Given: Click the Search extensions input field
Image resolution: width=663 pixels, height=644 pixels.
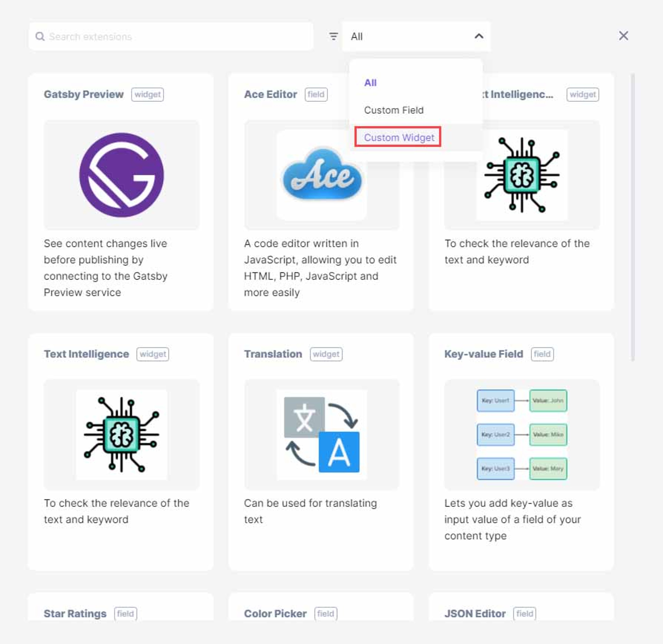Looking at the screenshot, I should 171,36.
